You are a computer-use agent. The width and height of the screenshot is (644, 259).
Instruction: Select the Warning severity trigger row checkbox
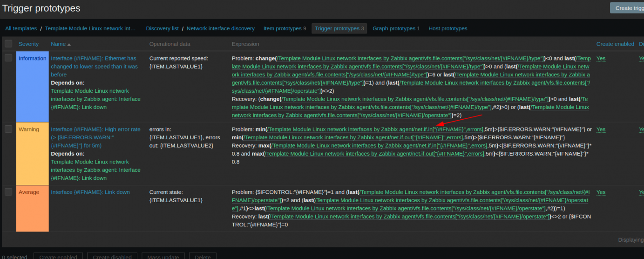8,129
